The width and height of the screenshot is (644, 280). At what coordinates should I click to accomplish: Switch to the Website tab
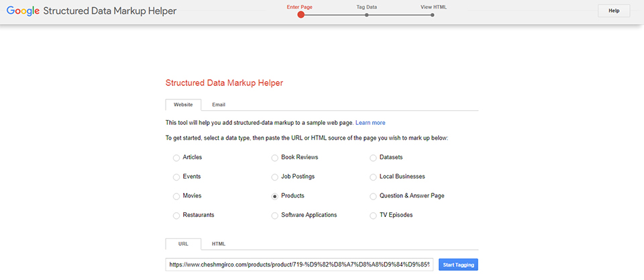coord(183,105)
